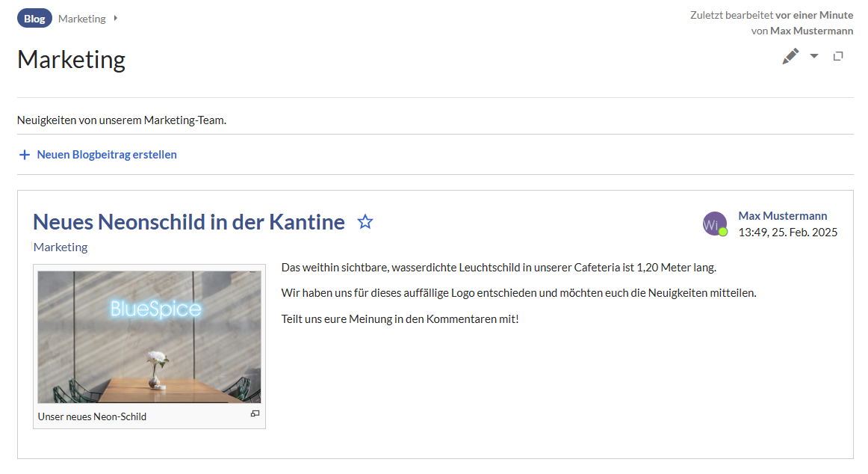Open the post title 'Neues Neonschild in der Kantine'
The image size is (868, 474).
(x=189, y=222)
